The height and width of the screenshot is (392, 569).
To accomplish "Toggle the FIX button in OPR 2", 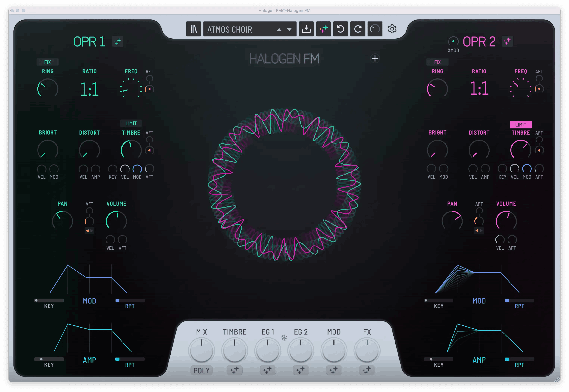I will [x=437, y=62].
